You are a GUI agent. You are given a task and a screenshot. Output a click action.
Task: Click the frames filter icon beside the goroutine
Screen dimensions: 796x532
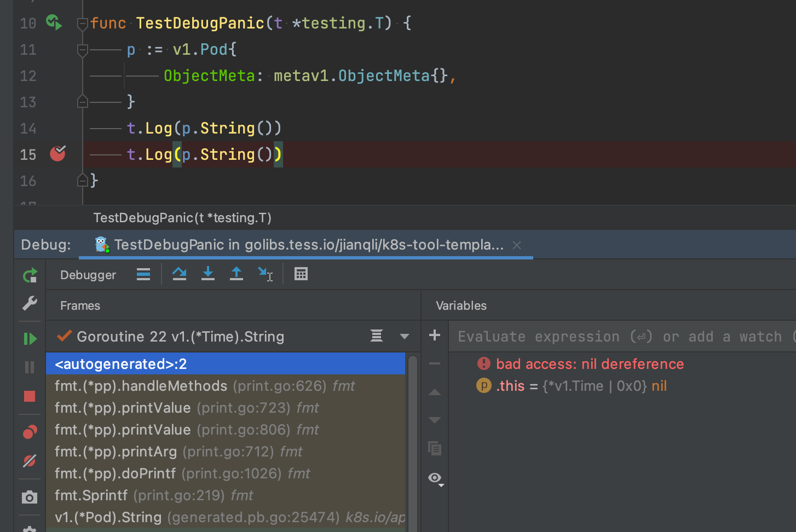377,336
